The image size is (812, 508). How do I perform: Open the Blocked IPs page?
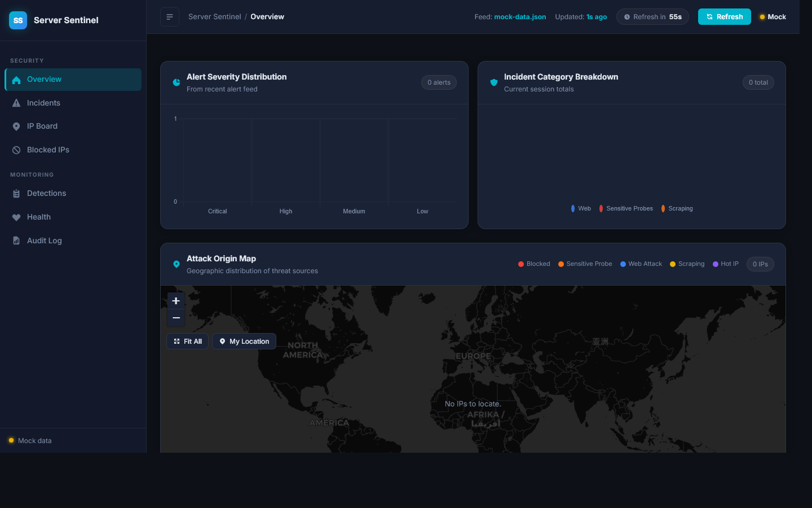tap(73, 150)
